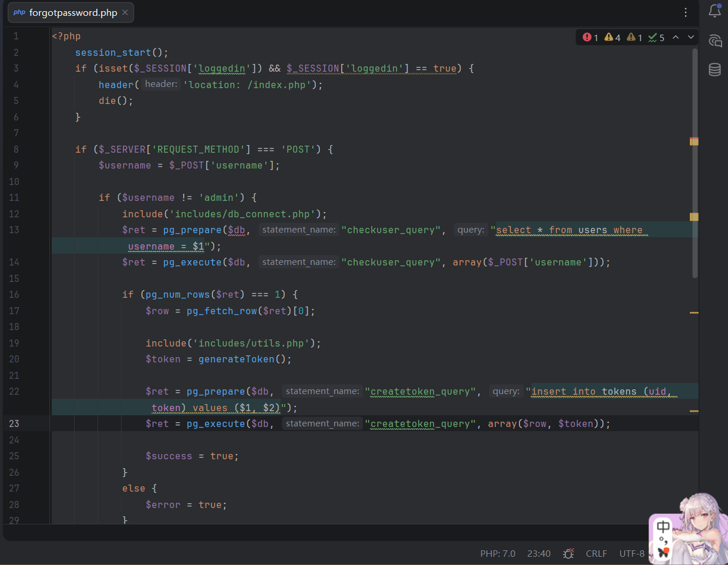The height and width of the screenshot is (565, 728).
Task: Open the CRLF line separator selector
Action: [596, 553]
